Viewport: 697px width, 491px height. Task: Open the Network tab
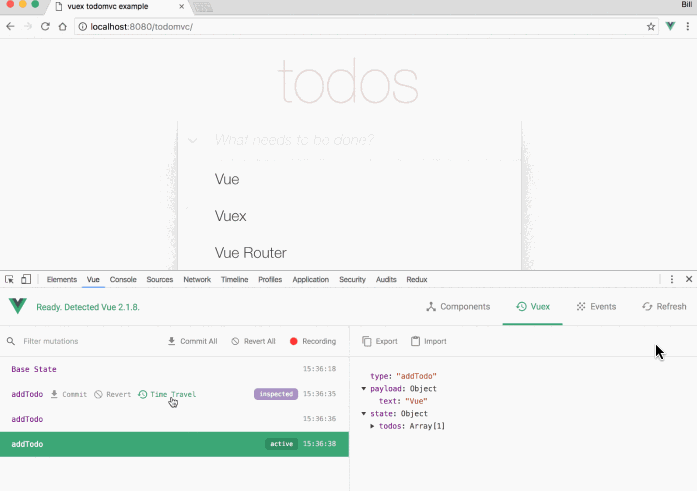pos(197,279)
